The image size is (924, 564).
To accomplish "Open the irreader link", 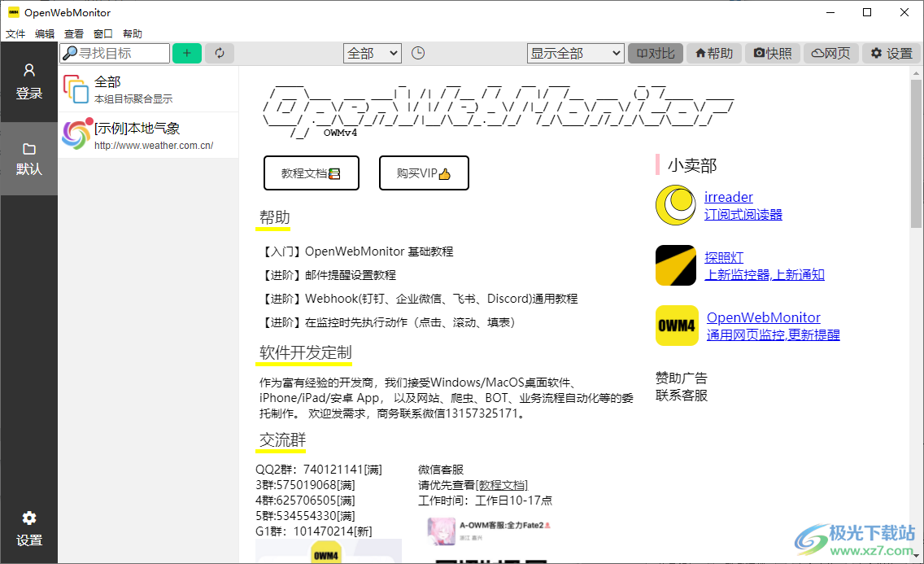I will coord(728,197).
